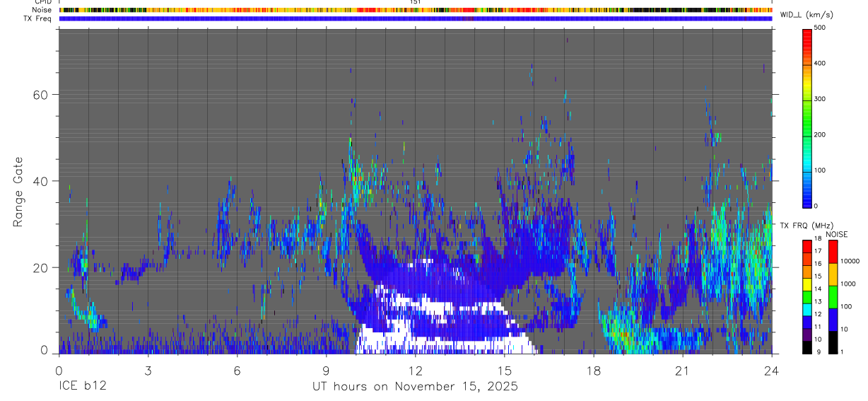Click the 'Noise' strip label at top
Screen dimensions: 868x401
pyautogui.click(x=42, y=10)
